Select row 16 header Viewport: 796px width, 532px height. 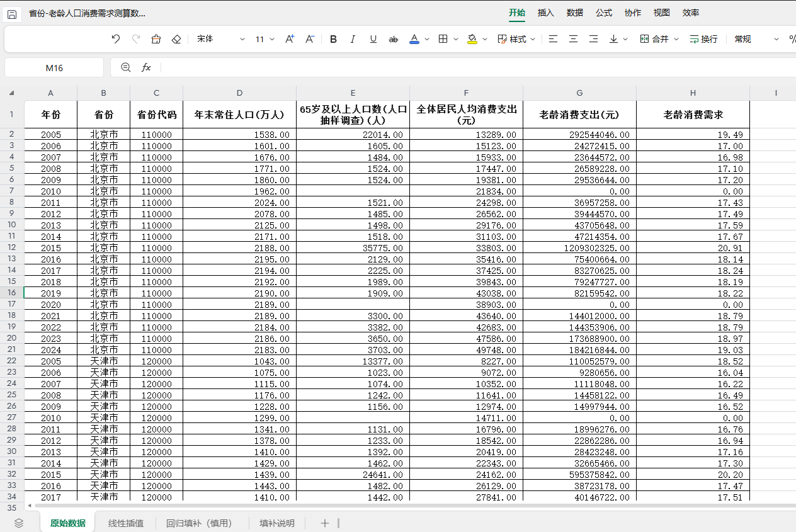tap(11, 293)
